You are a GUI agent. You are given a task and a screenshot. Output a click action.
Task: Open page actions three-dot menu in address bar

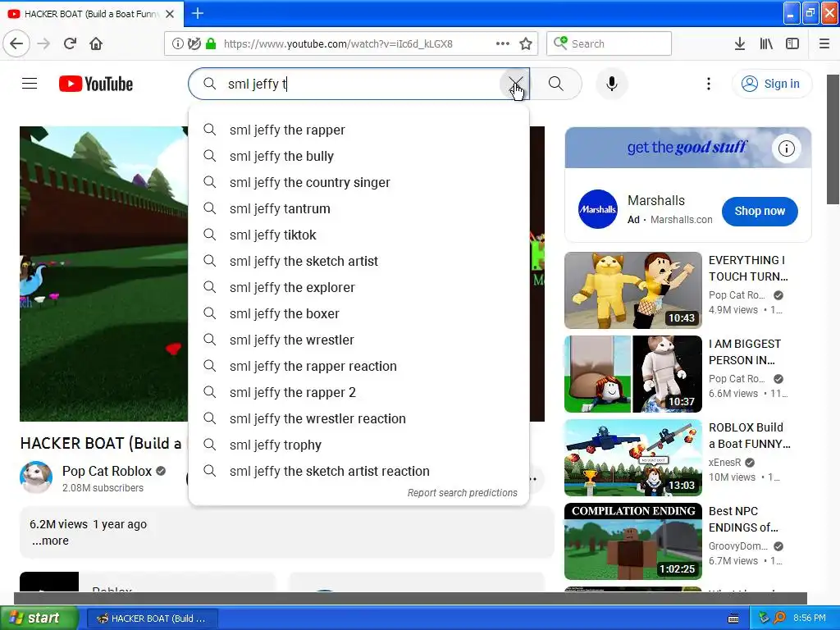503,43
